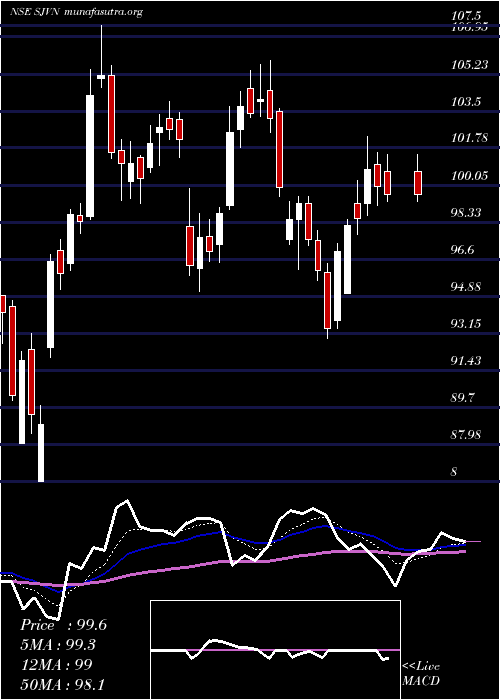This screenshot has height=700, width=500.
Task: Click the 5MA : 99.3 readout
Action: click(59, 645)
